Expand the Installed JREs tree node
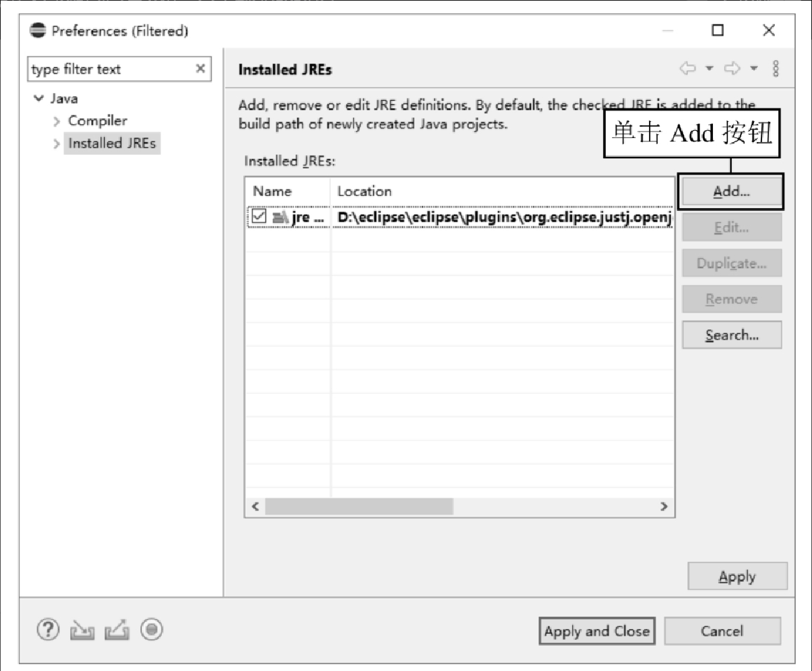The image size is (812, 671). [x=57, y=143]
